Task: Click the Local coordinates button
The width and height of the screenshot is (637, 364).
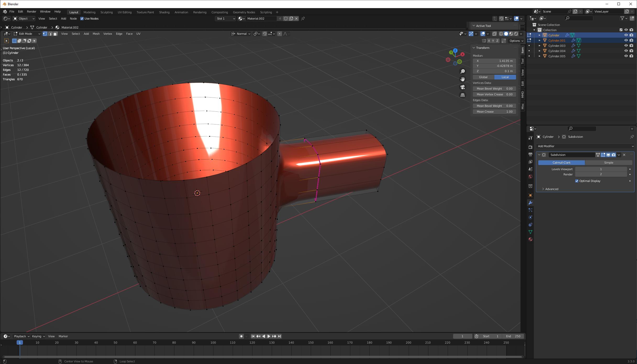Action: point(505,77)
